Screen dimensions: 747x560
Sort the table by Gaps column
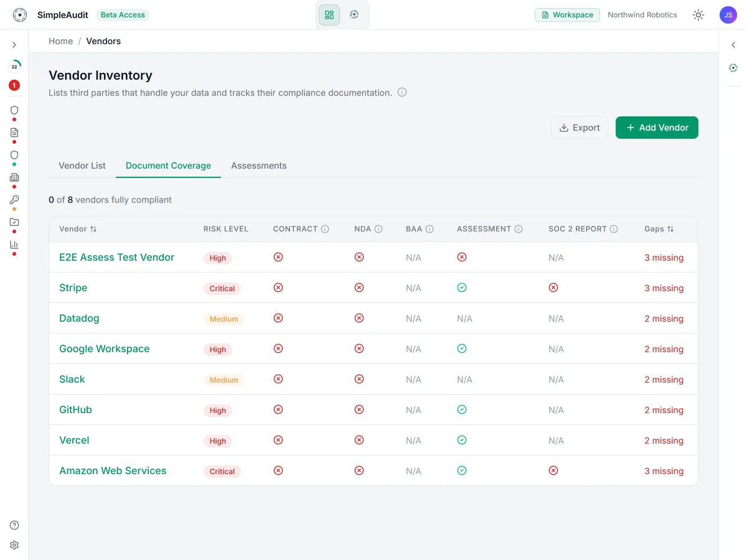[659, 229]
